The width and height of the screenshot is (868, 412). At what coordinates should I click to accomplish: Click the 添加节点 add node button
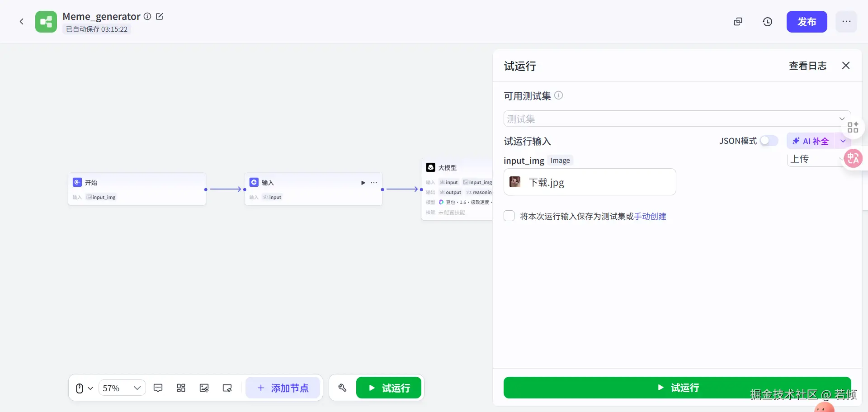[x=283, y=388]
